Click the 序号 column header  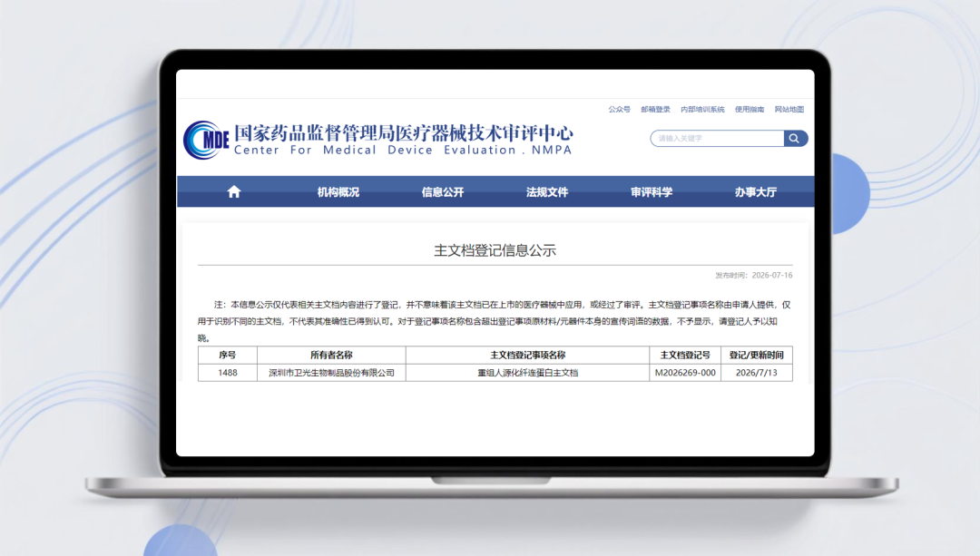pyautogui.click(x=228, y=355)
